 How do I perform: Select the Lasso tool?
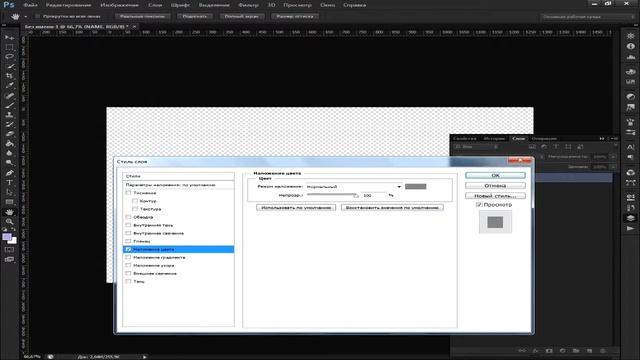point(9,57)
